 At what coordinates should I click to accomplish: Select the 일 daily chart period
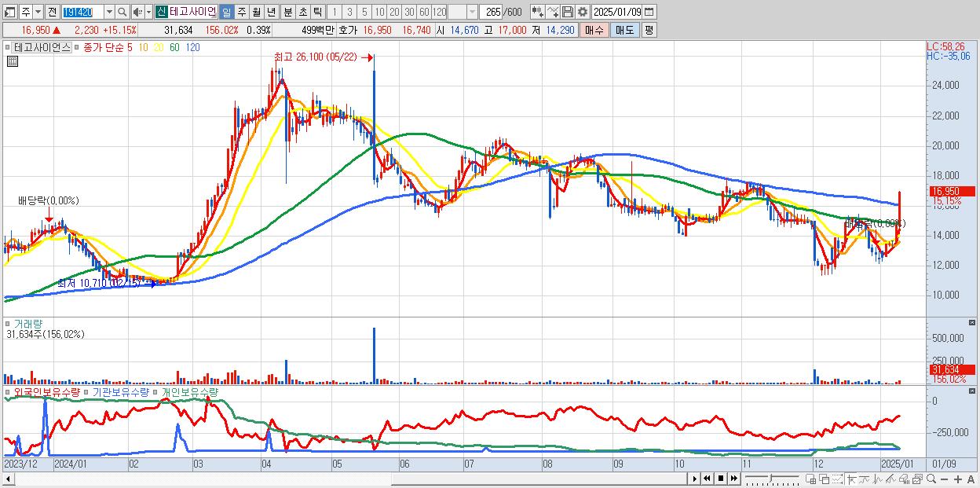click(226, 12)
